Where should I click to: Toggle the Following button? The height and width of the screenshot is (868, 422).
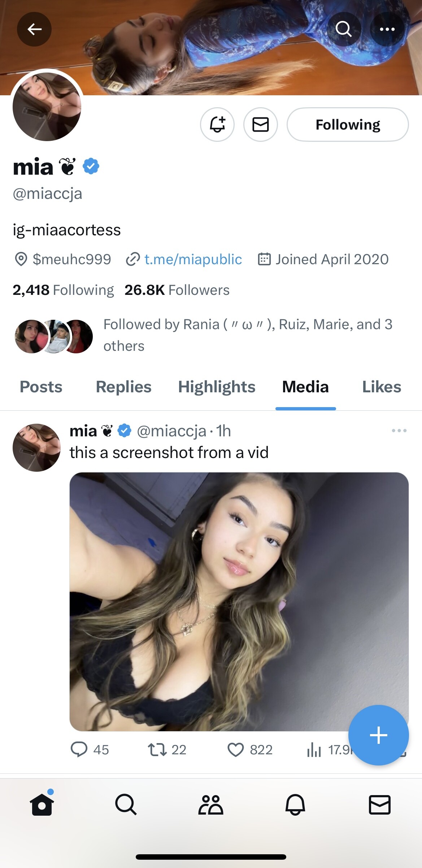pos(348,125)
